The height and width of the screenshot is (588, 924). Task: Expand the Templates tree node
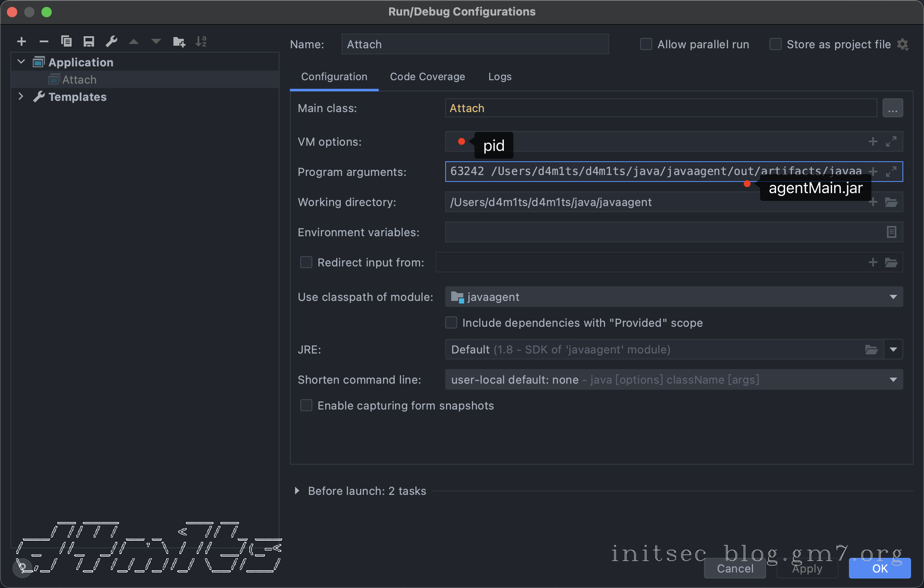21,97
